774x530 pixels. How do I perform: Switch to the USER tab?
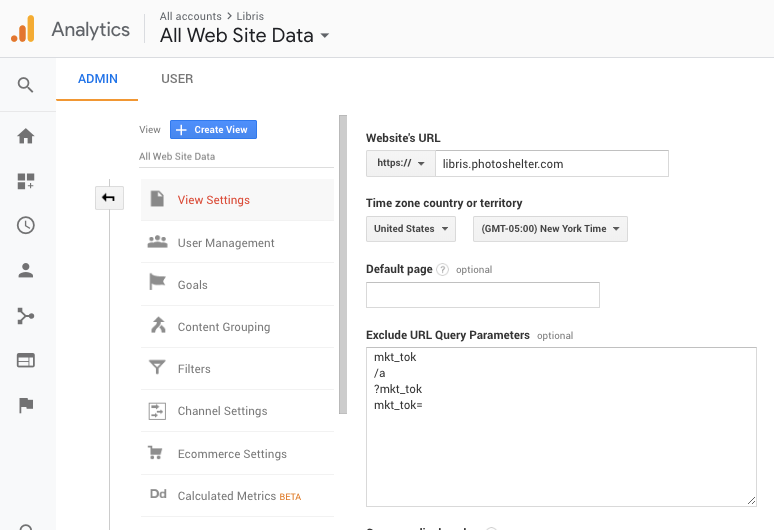tap(177, 79)
